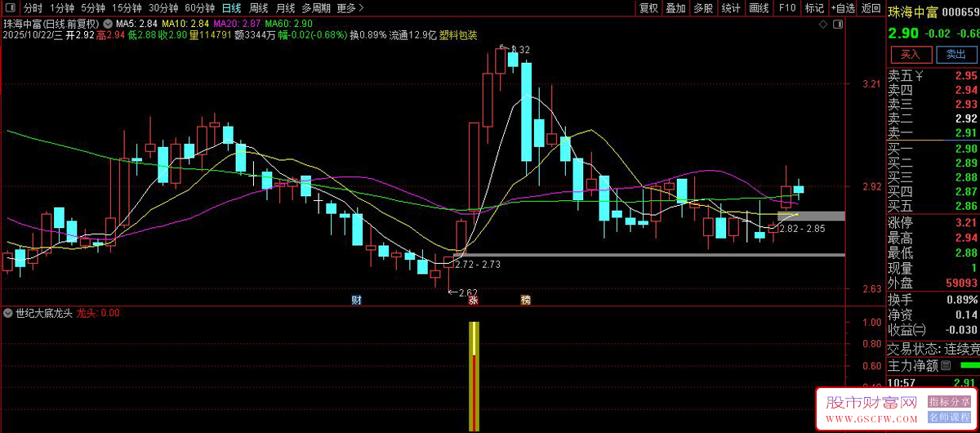This screenshot has width=980, height=433.
Task: Click the 榜 marker icon under the chart
Action: click(525, 300)
